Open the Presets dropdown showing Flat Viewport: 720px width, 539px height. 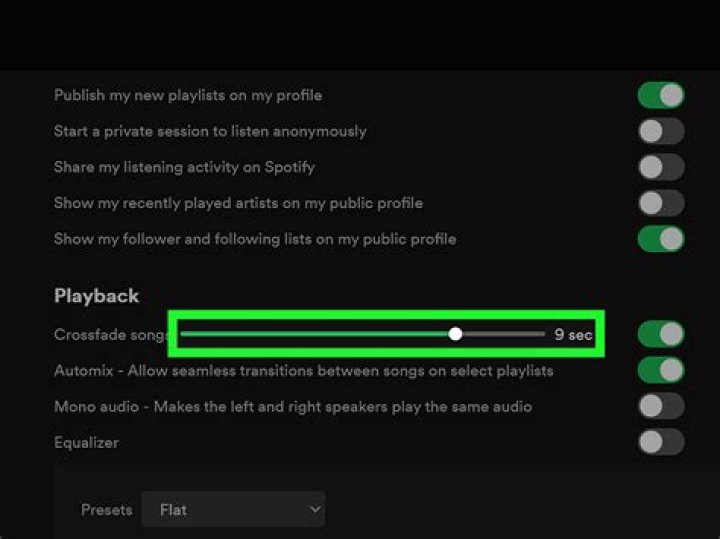tap(233, 510)
